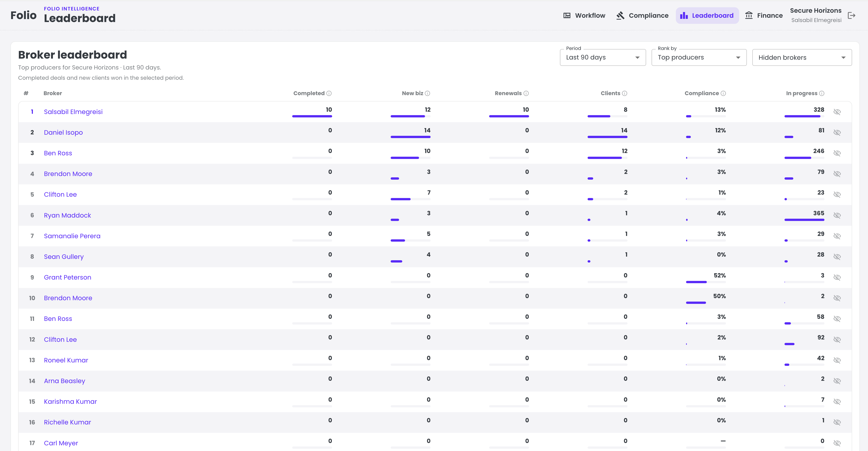Hide Samanalie Perera with the eye icon
868x451 pixels.
[x=837, y=236]
